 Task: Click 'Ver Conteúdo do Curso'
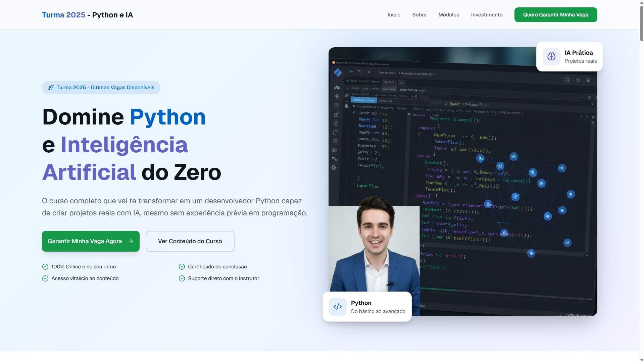tap(190, 241)
